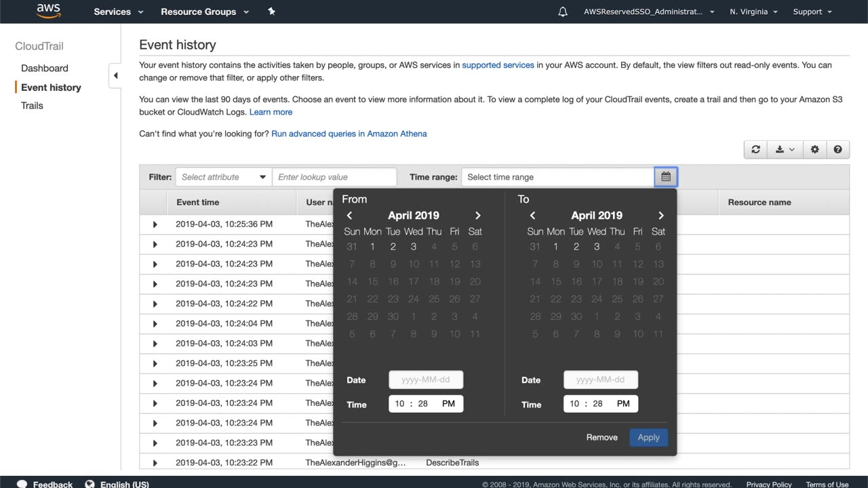This screenshot has height=488, width=868.
Task: Focus the From Date input field
Action: (426, 380)
